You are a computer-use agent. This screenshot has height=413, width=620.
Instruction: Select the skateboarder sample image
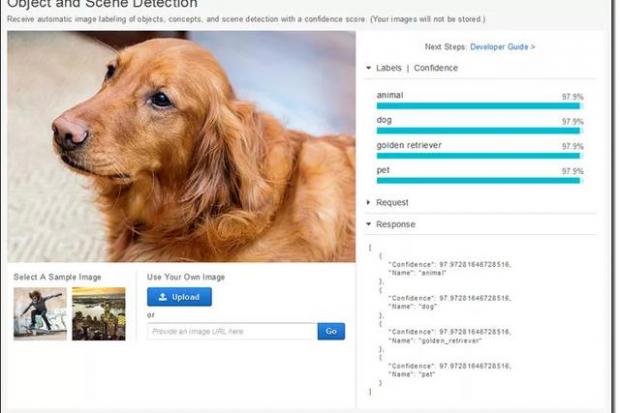click(x=40, y=314)
